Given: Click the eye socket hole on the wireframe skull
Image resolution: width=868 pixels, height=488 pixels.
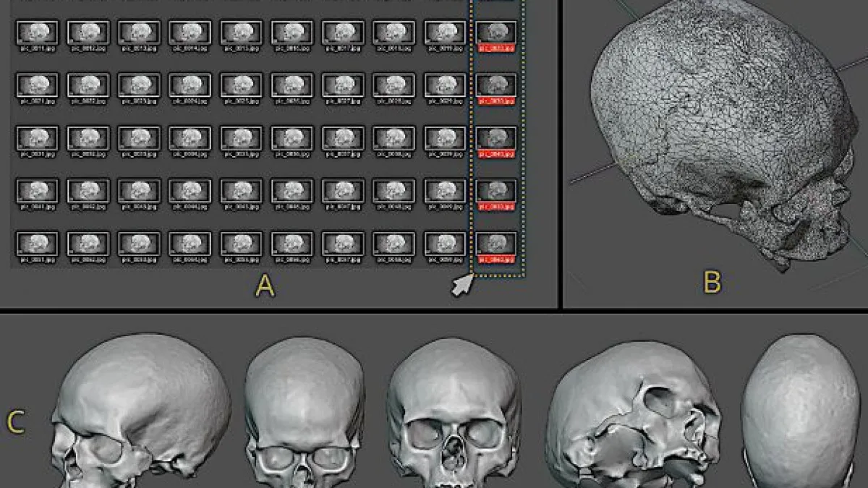Looking at the screenshot, I should [x=728, y=211].
